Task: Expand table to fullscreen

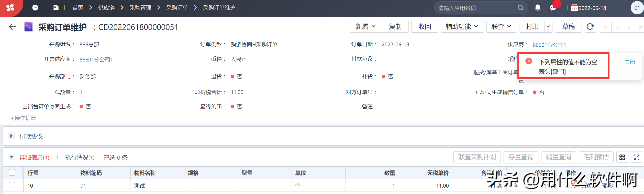Action: (637, 157)
